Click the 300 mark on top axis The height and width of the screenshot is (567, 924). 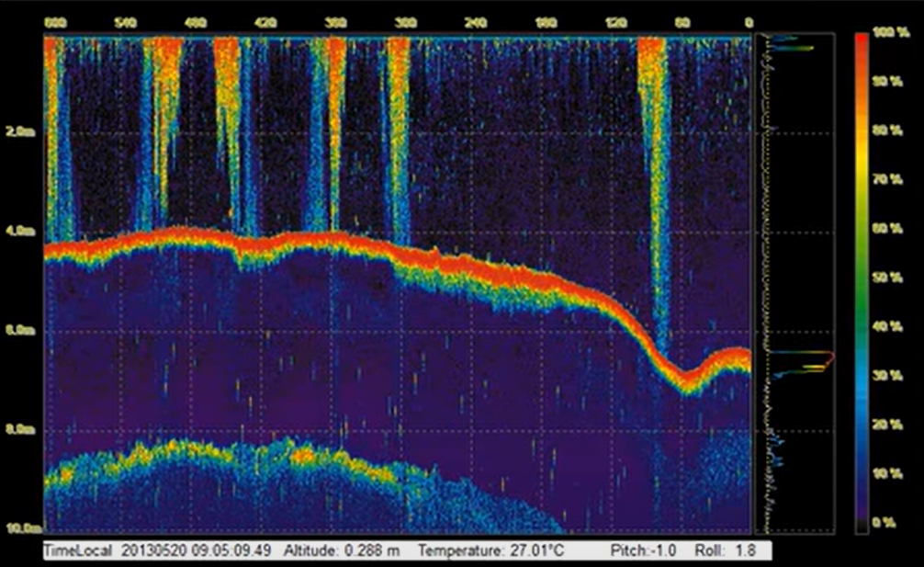click(400, 21)
